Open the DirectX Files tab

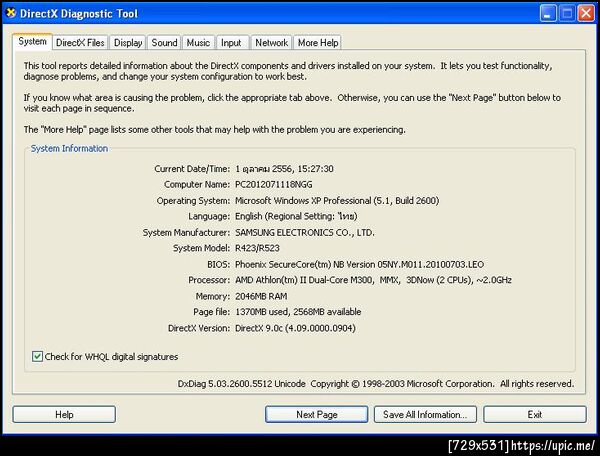click(x=80, y=42)
